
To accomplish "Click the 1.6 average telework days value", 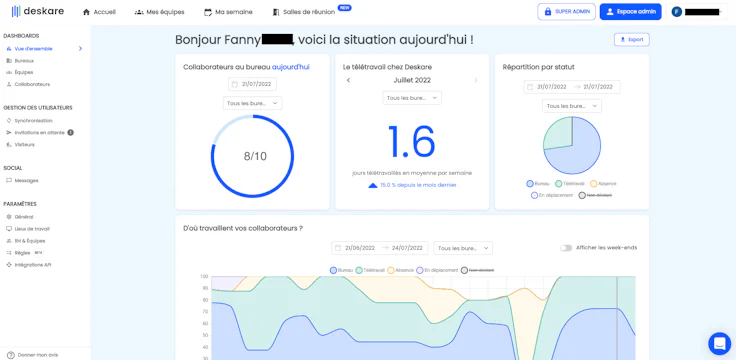I will pos(412,141).
